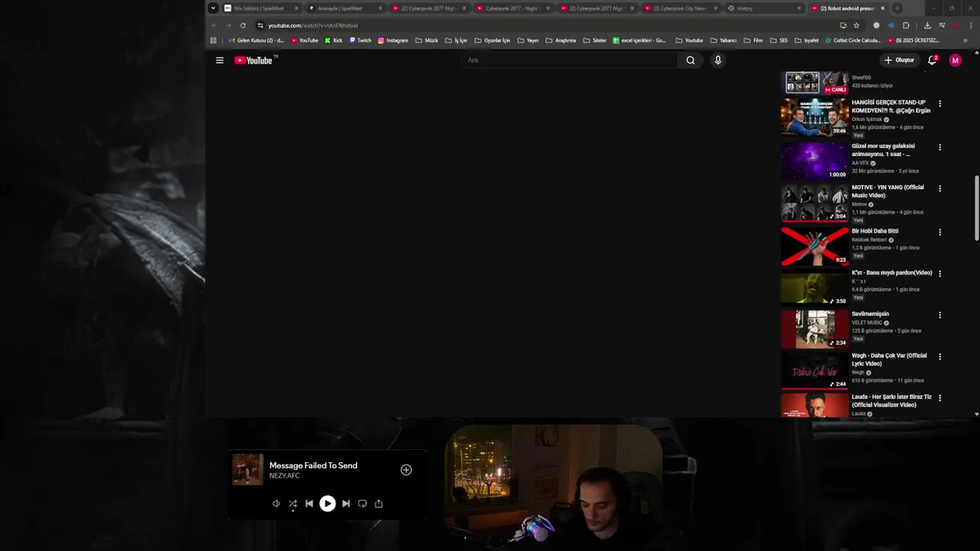Image resolution: width=980 pixels, height=551 pixels.
Task: Show hidden bookmarks overflow chevron
Action: pyautogui.click(x=965, y=41)
